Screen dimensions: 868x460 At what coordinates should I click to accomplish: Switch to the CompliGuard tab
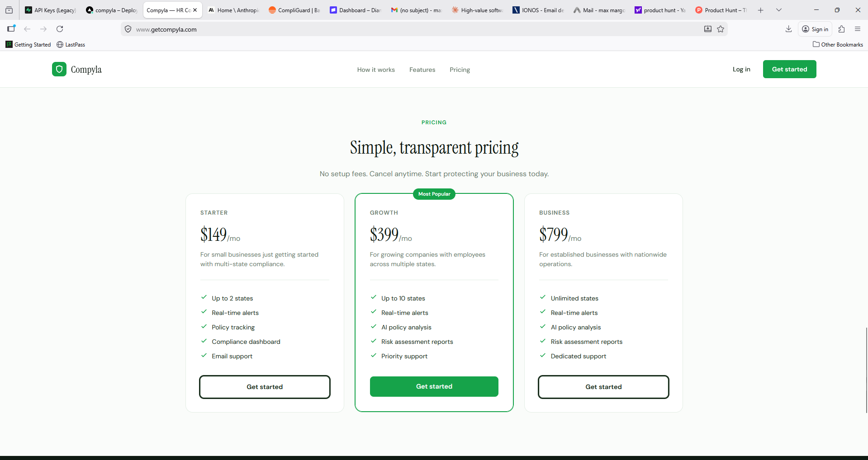click(x=294, y=10)
